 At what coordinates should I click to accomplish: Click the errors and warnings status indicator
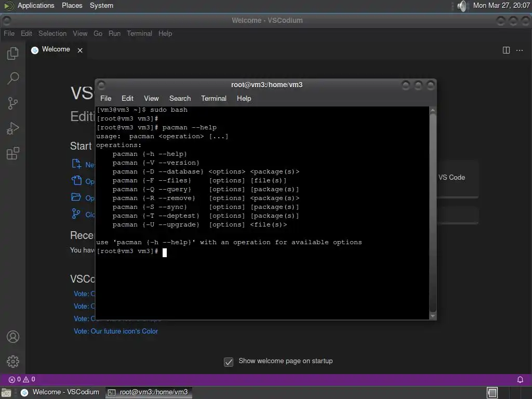point(22,379)
